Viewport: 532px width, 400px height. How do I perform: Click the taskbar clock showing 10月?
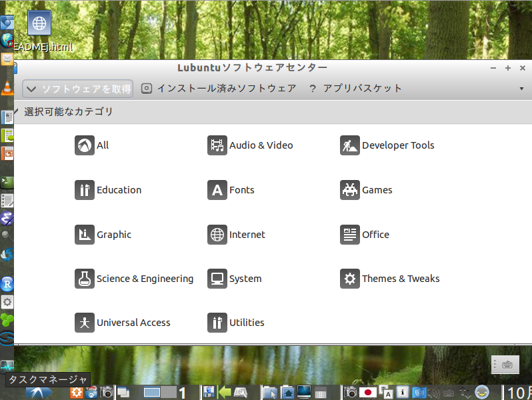519,393
